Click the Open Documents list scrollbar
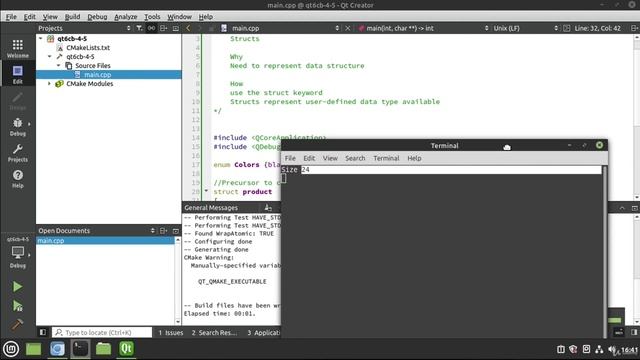640x360 pixels. [178, 281]
